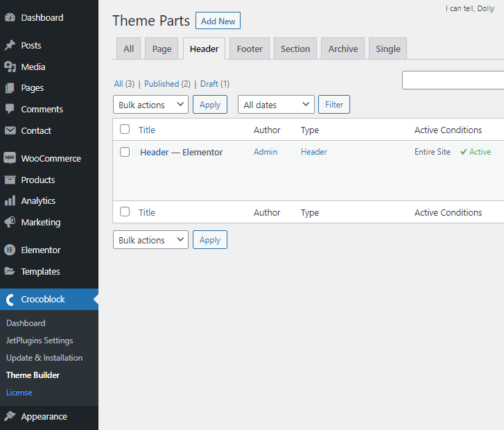Click the Products archive box icon
Screen dimensions: 504x430
[10, 180]
